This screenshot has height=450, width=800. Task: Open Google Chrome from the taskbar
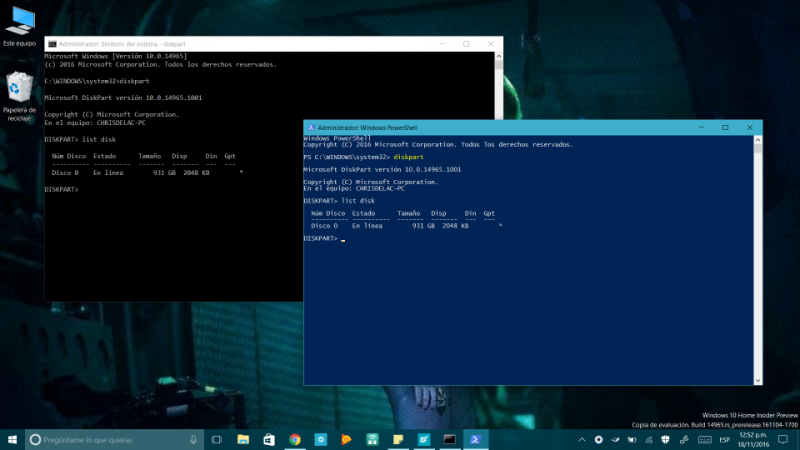[x=295, y=439]
